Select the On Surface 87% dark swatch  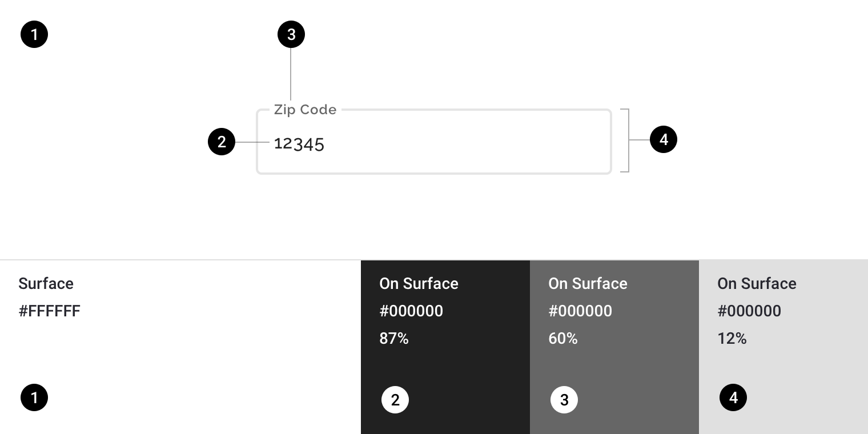(x=445, y=347)
